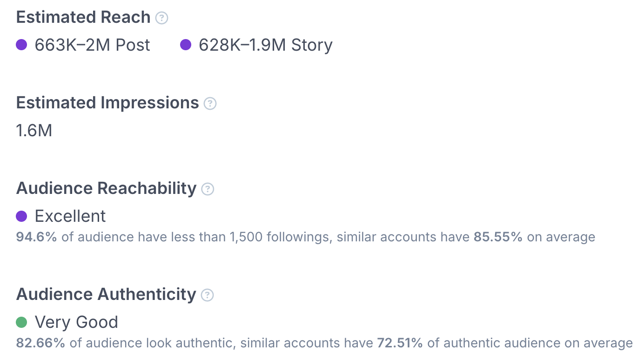The width and height of the screenshot is (644, 359).
Task: Click the 663K–2M Post reach value
Action: [93, 45]
